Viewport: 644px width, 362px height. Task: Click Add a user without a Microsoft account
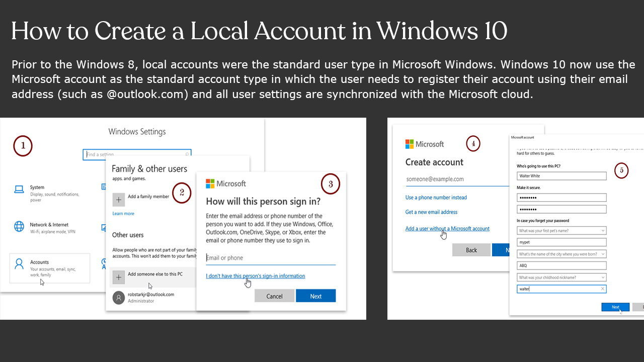coord(447,229)
